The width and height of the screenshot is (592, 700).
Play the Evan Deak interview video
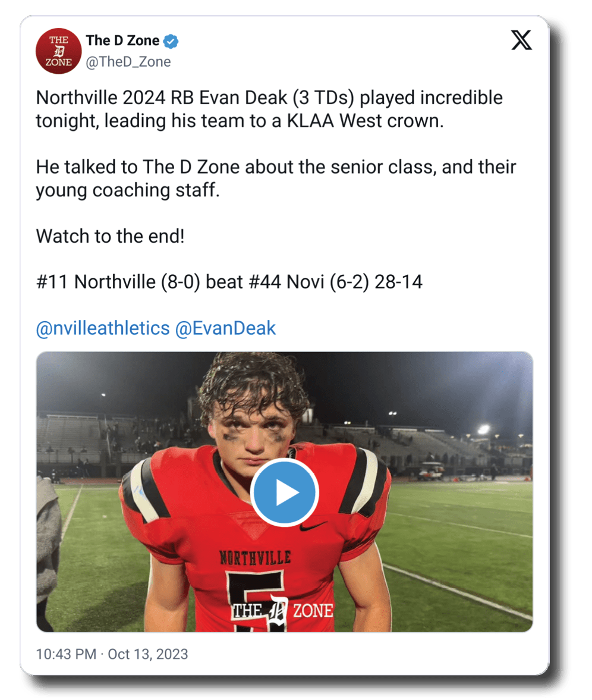click(x=284, y=492)
